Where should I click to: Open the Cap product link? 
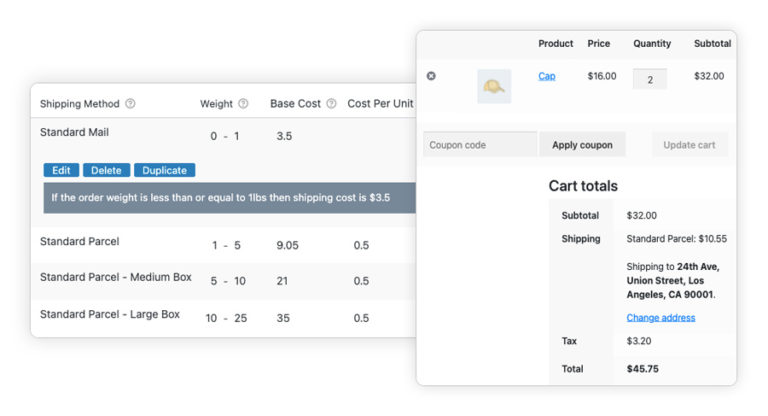[x=547, y=76]
